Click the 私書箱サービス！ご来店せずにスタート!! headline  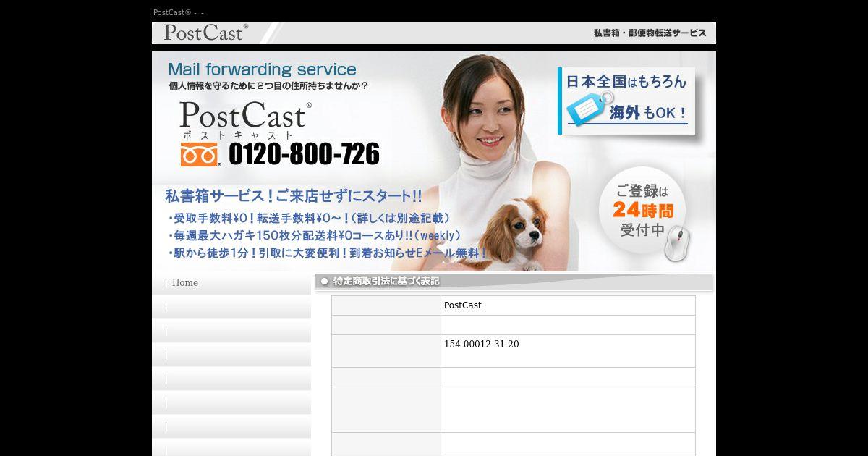(294, 196)
